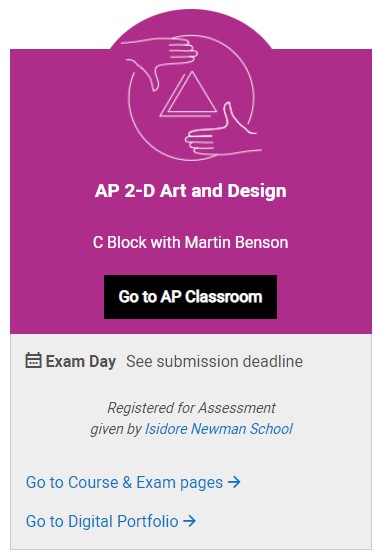Go to Course & Exam pages
Image resolution: width=380 pixels, height=554 pixels.
(x=133, y=482)
